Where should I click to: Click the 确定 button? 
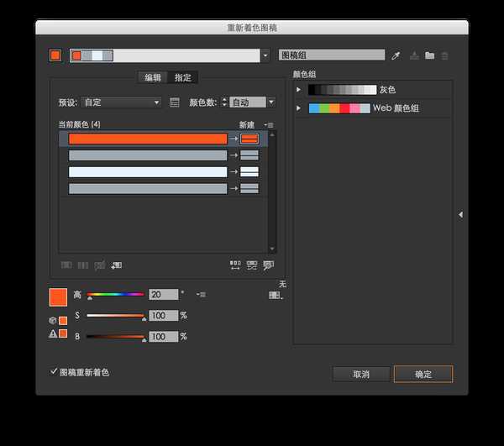[x=423, y=374]
